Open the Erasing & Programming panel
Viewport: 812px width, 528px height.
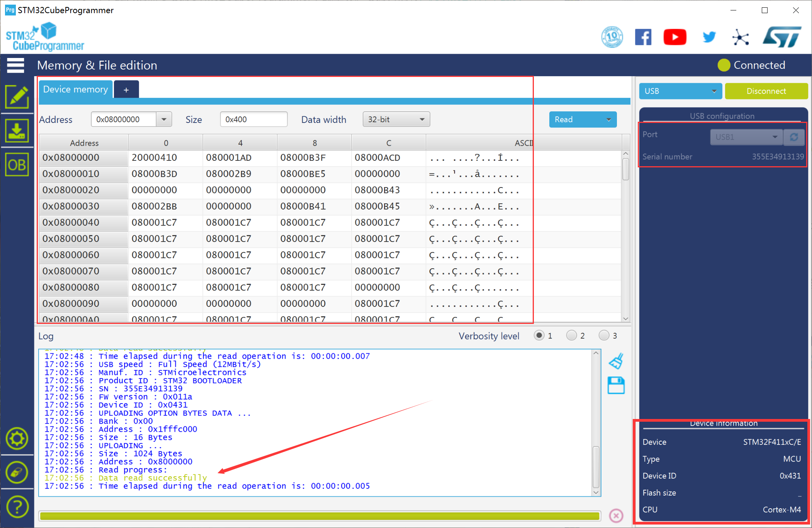(17, 130)
